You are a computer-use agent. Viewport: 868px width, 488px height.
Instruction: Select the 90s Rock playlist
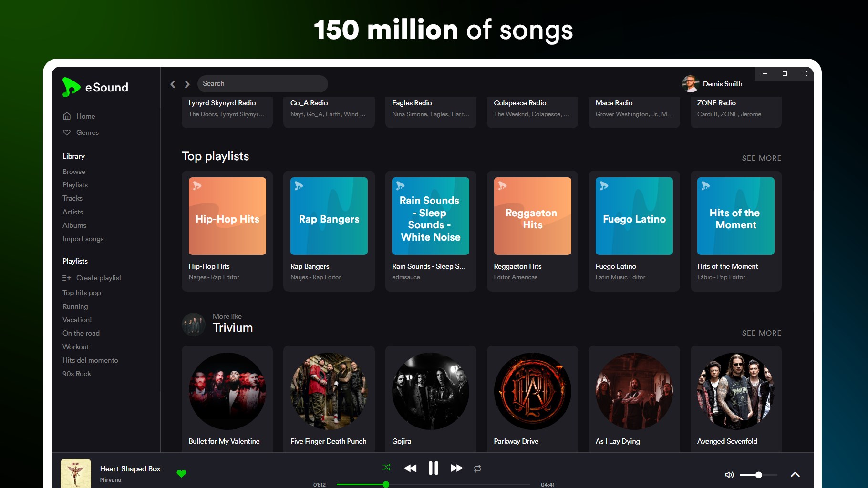click(x=77, y=374)
